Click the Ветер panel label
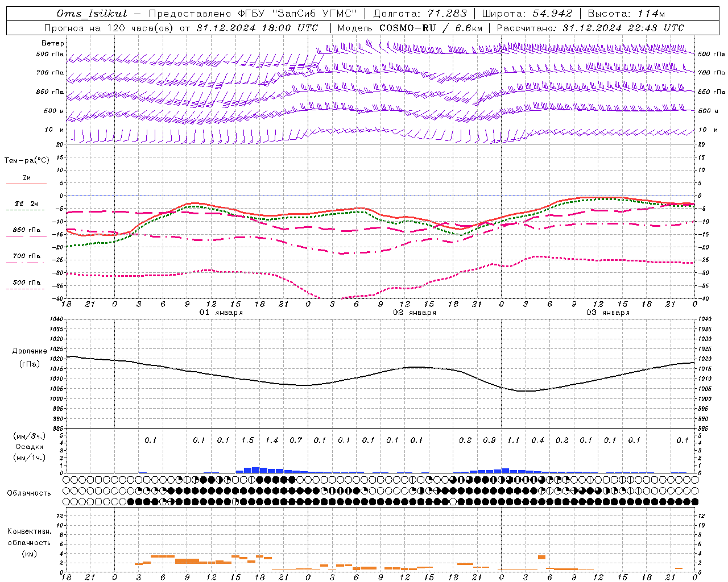This screenshot has height=582, width=728. point(53,43)
